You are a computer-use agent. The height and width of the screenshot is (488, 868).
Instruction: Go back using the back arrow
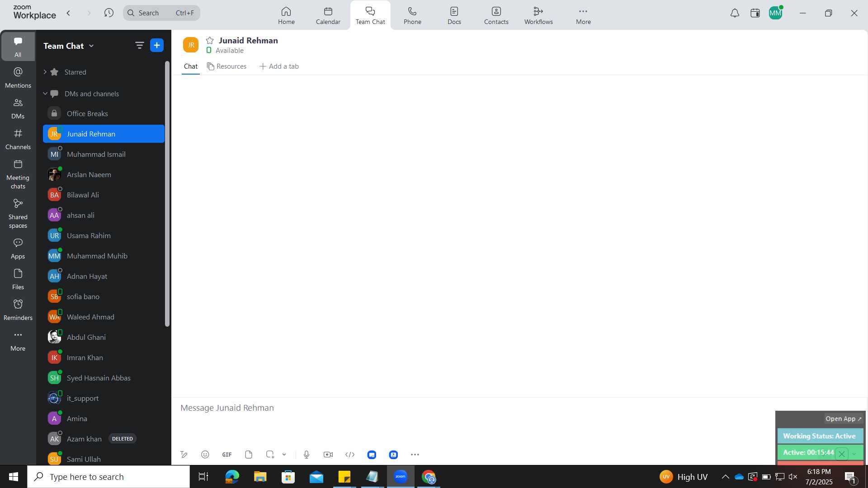coord(68,13)
